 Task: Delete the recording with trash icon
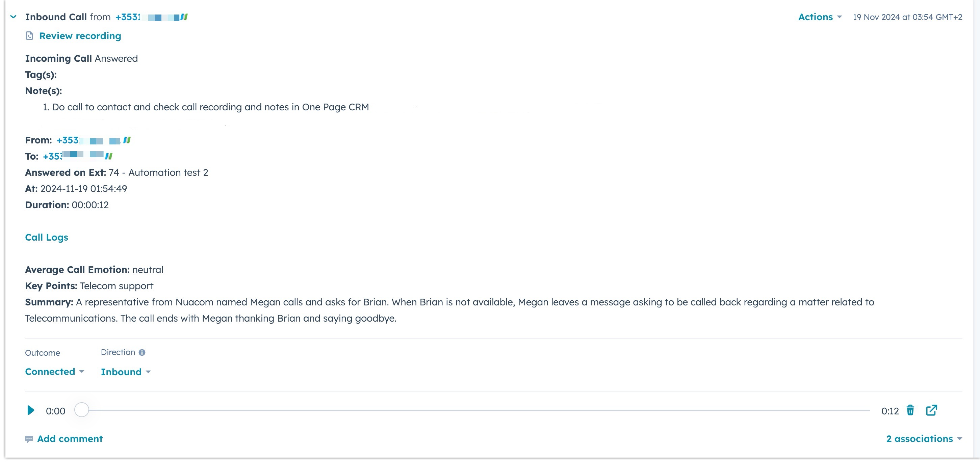(x=910, y=411)
